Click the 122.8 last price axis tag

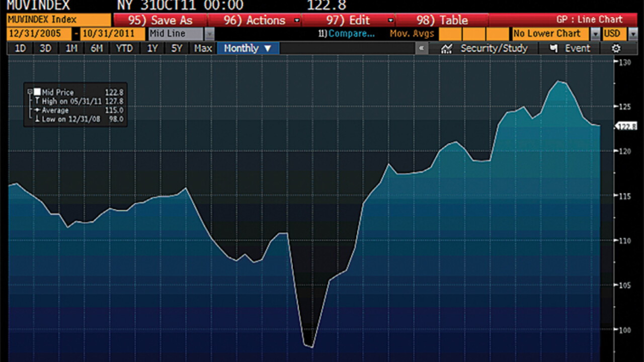point(627,126)
